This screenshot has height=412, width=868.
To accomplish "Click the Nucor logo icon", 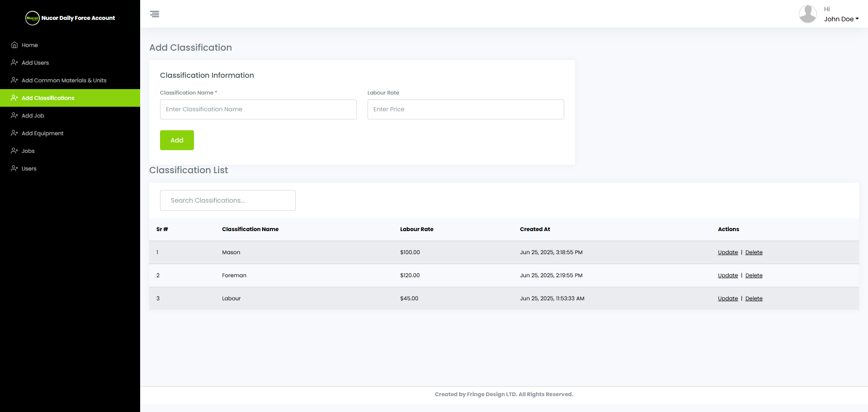I will (x=33, y=18).
